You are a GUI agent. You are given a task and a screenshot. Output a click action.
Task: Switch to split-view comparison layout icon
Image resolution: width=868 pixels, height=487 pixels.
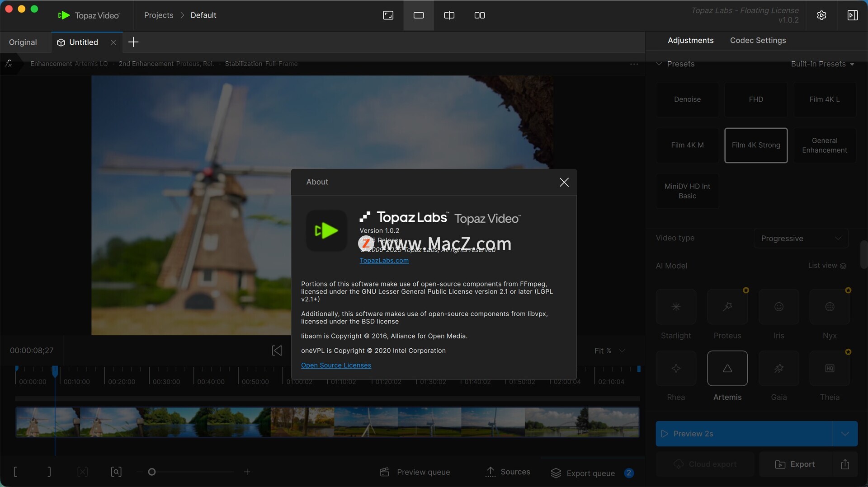tap(449, 15)
